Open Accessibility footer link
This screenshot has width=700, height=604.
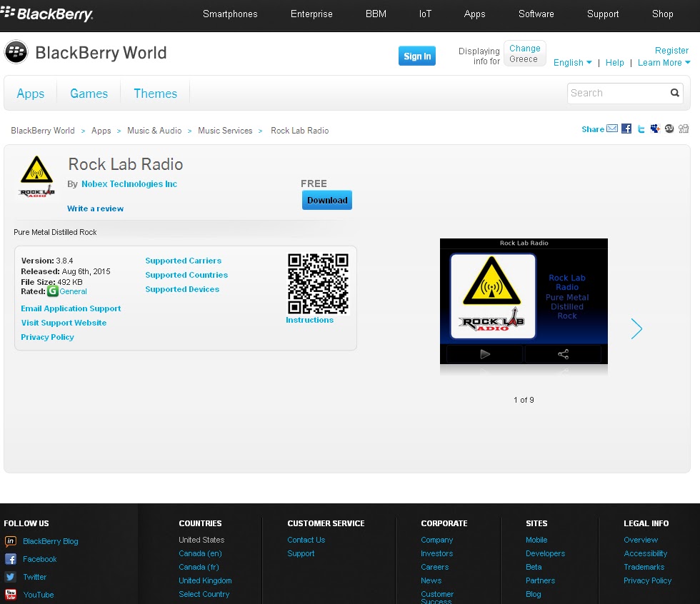click(x=645, y=553)
